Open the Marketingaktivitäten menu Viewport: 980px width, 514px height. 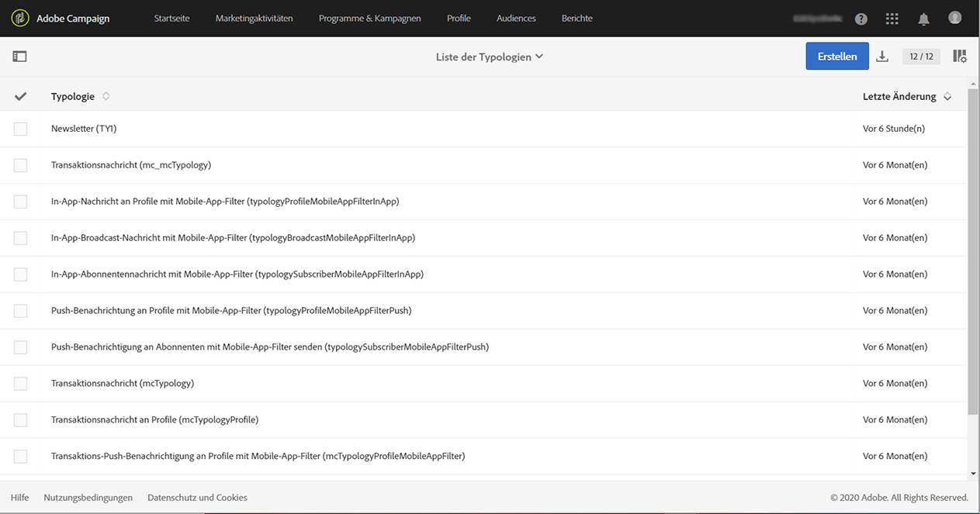pyautogui.click(x=255, y=18)
